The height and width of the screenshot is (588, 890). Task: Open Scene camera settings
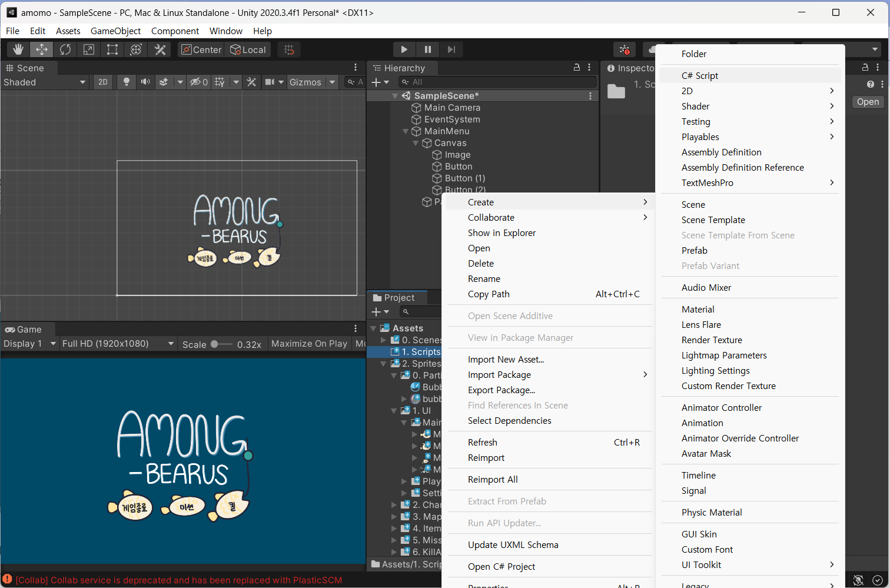270,82
